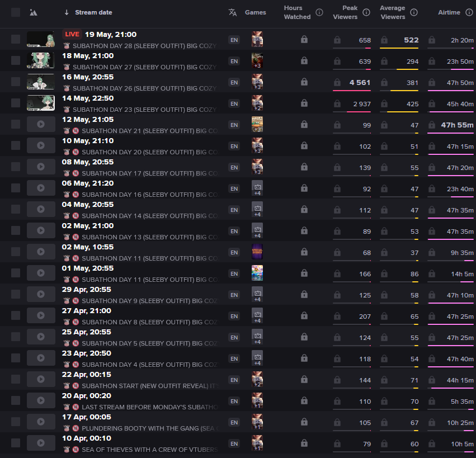476x458 pixels.
Task: Click the translate language icon in header
Action: pyautogui.click(x=233, y=12)
